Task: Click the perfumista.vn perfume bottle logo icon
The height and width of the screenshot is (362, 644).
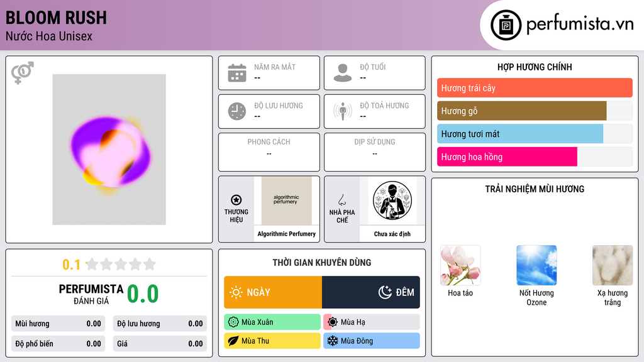Action: click(506, 25)
